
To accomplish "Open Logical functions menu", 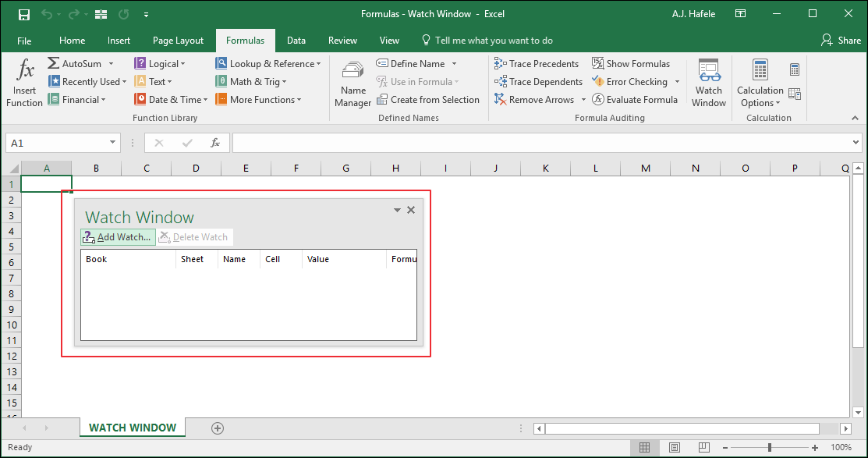I will (160, 64).
